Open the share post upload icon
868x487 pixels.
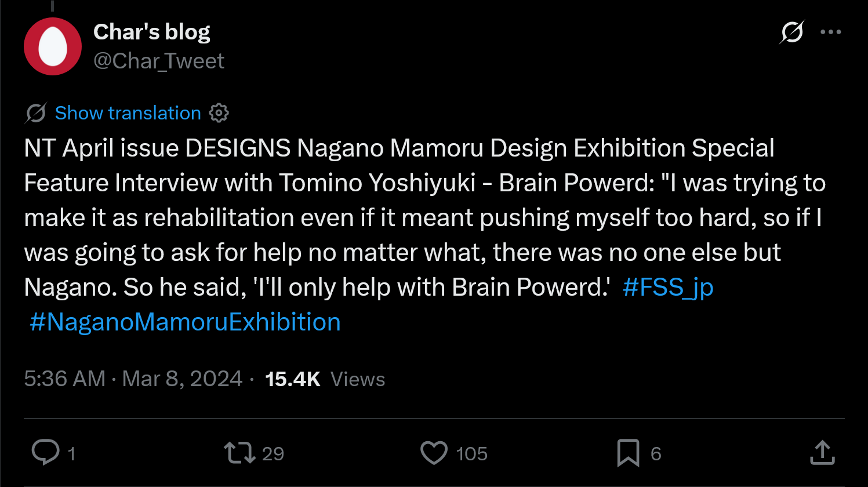(822, 453)
